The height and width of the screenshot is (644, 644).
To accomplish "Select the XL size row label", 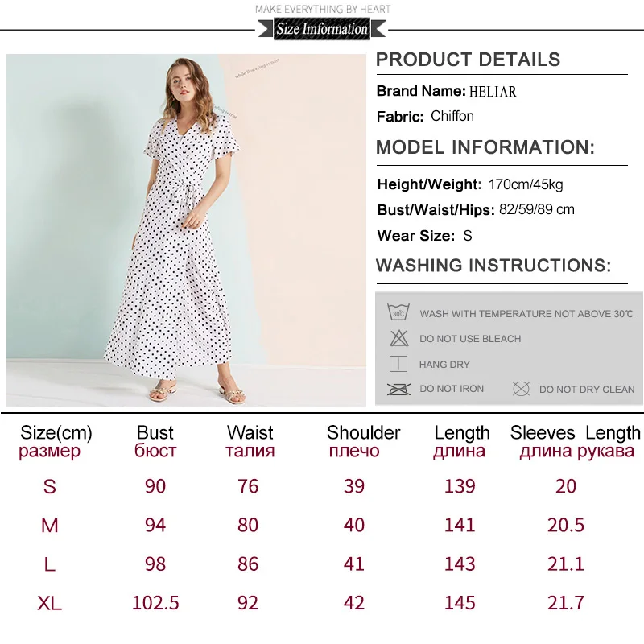I will pyautogui.click(x=49, y=603).
